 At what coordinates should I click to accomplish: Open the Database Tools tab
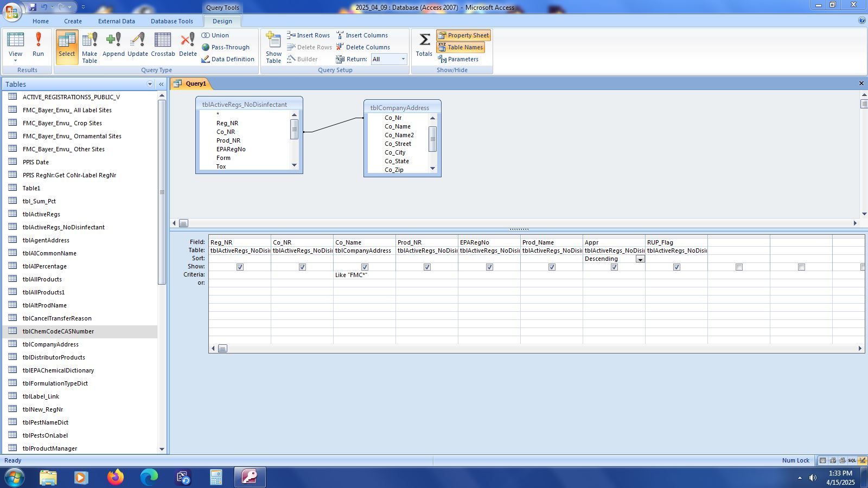coord(172,21)
